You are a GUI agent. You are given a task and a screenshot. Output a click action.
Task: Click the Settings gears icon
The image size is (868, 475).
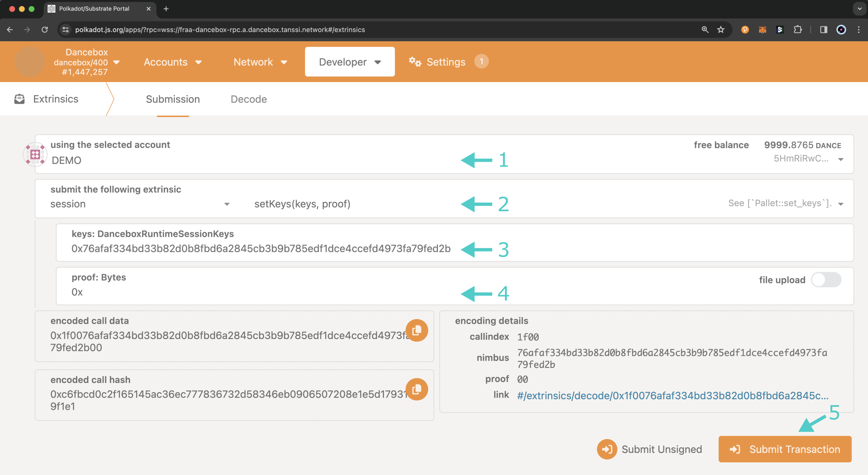[415, 62]
